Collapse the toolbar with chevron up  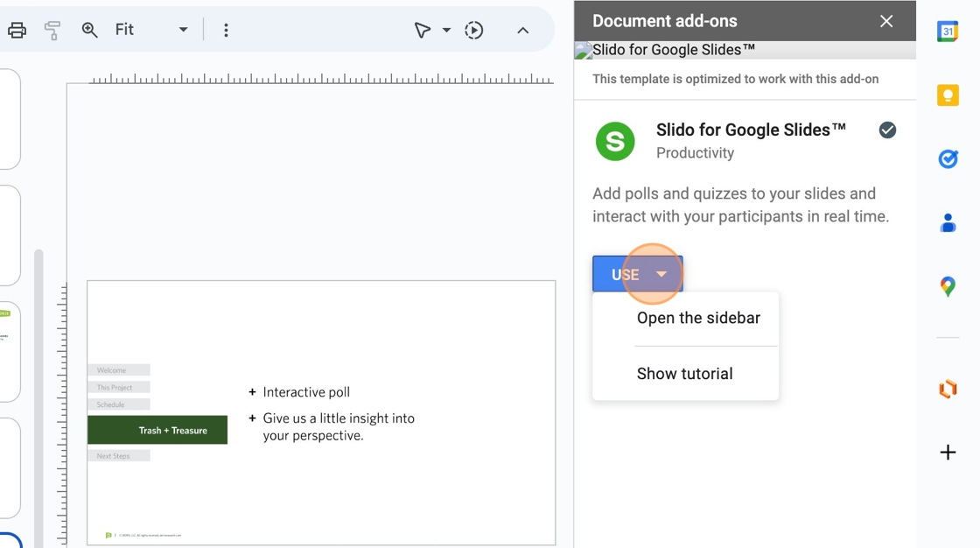point(522,31)
